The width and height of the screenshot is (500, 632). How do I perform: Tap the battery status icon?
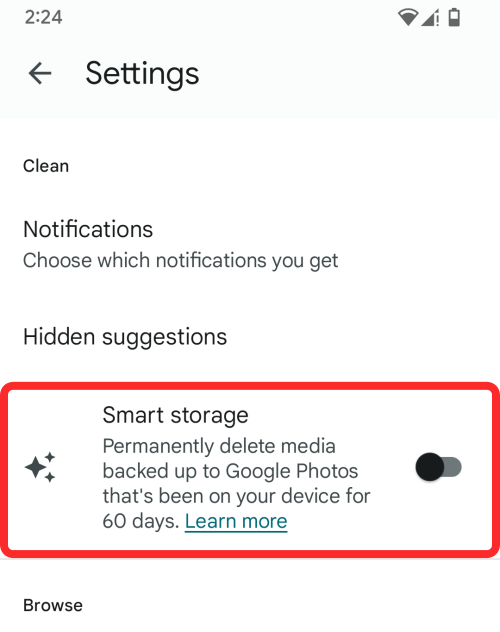pos(454,17)
